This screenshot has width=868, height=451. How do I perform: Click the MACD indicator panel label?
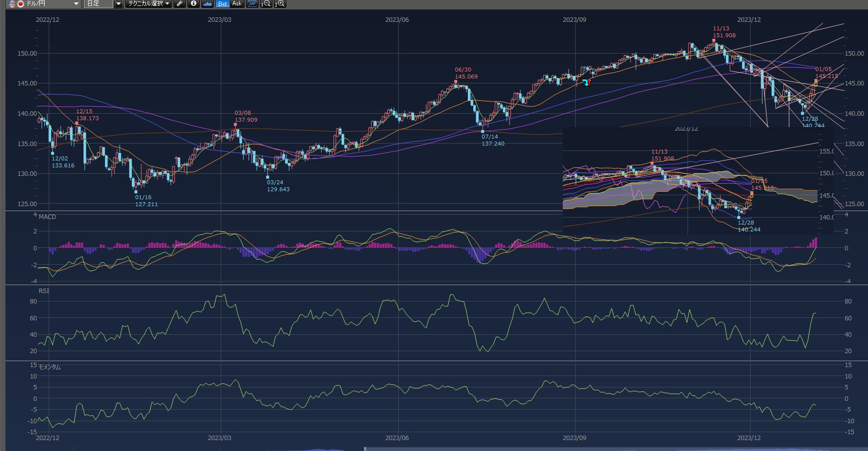point(47,217)
